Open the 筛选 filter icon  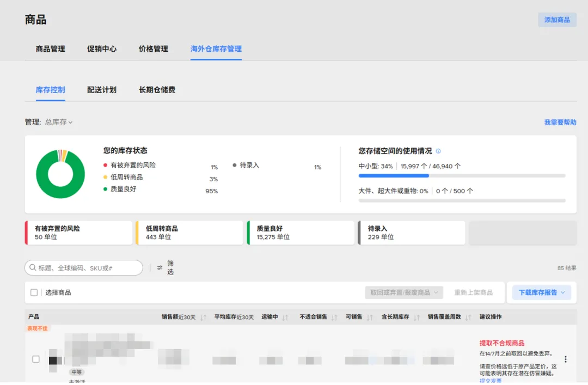[160, 267]
